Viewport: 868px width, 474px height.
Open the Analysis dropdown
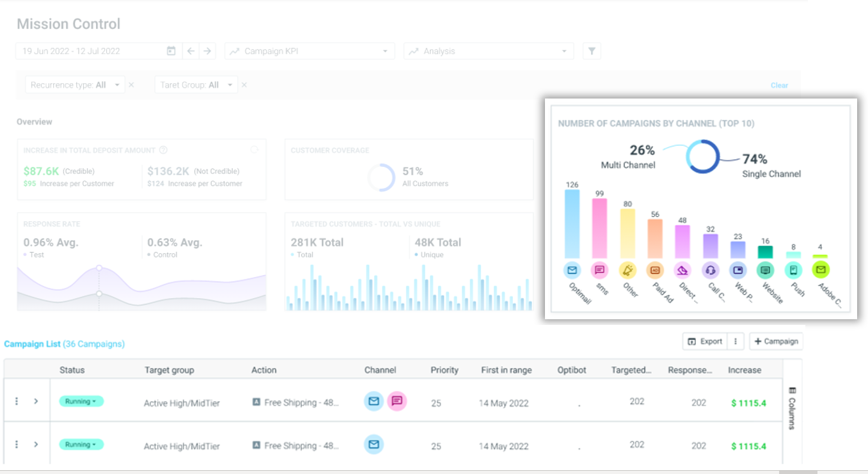[x=489, y=51]
